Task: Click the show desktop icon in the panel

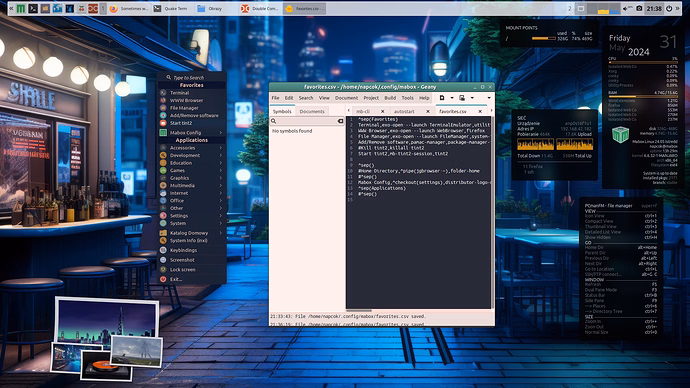Action: pos(581,8)
